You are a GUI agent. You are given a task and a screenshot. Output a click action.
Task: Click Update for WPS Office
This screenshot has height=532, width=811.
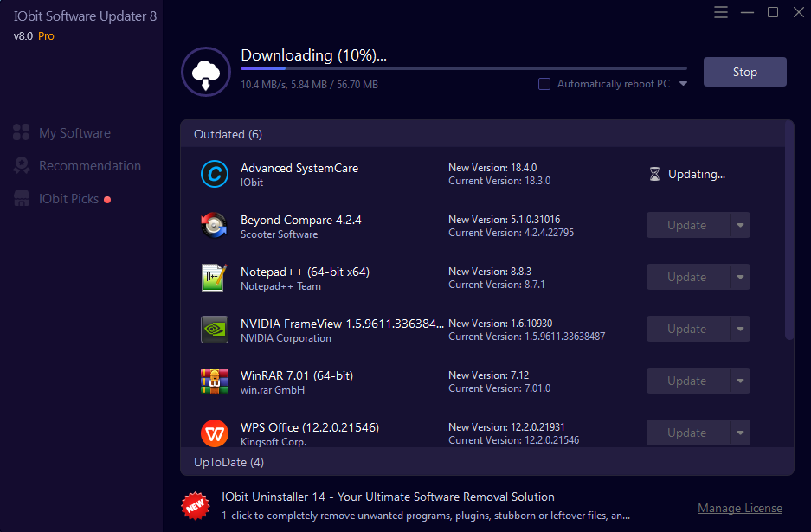[688, 433]
